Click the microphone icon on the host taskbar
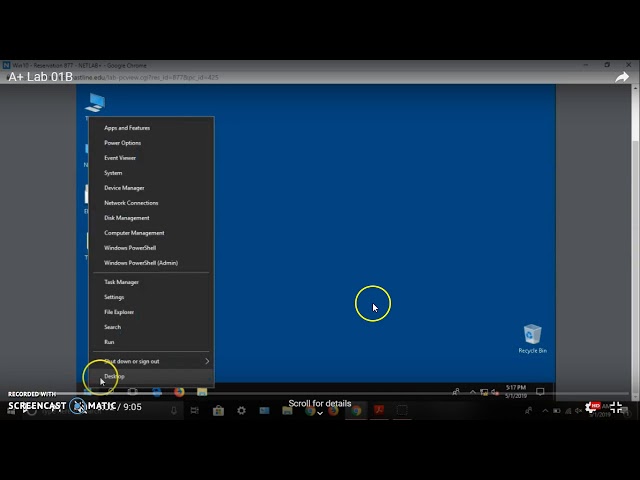Screen dimensions: 640x480 click(174, 411)
